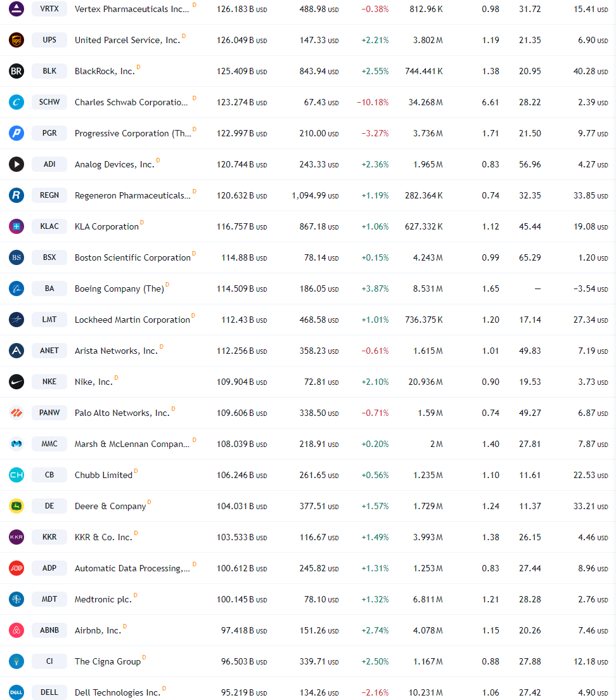Select market cap 109.606 B USD for PANW

click(241, 413)
